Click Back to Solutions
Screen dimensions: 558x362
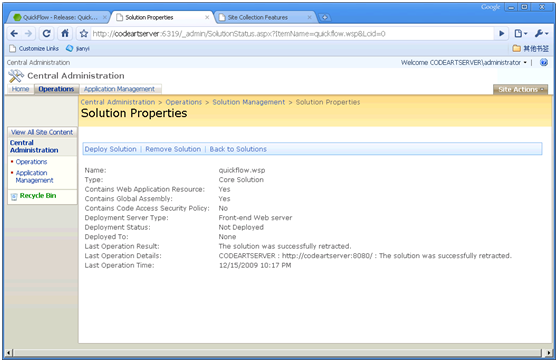click(238, 149)
